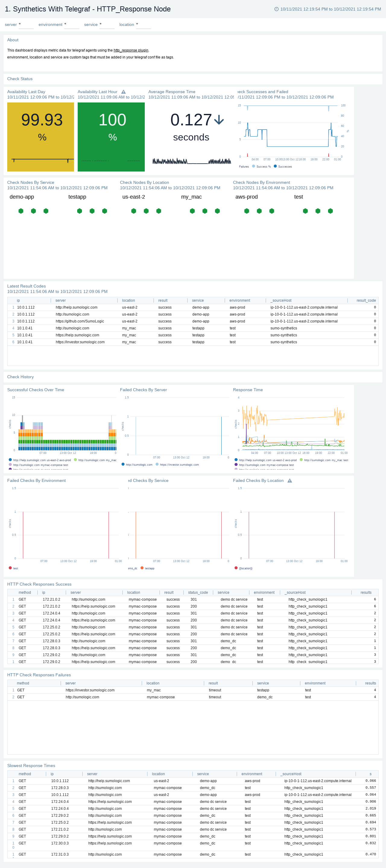Click the last hexagon node under my_mac
386x868 pixels.
(x=217, y=211)
